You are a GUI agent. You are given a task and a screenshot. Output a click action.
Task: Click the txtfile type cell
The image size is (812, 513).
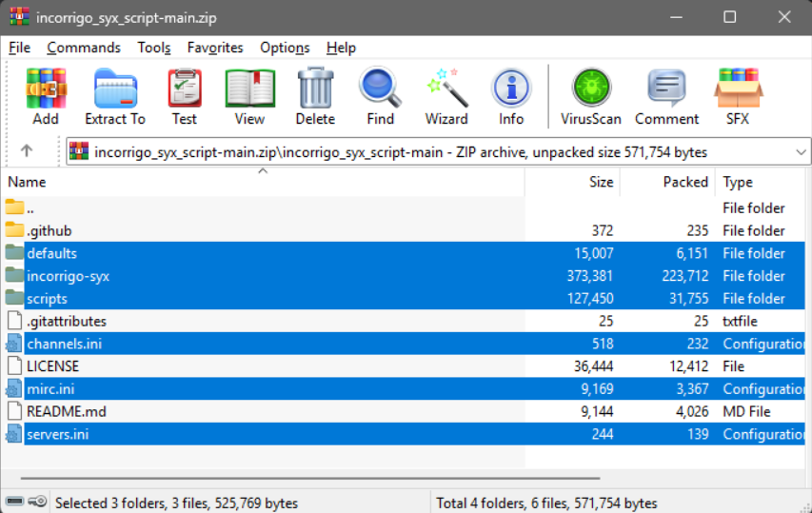click(x=740, y=321)
